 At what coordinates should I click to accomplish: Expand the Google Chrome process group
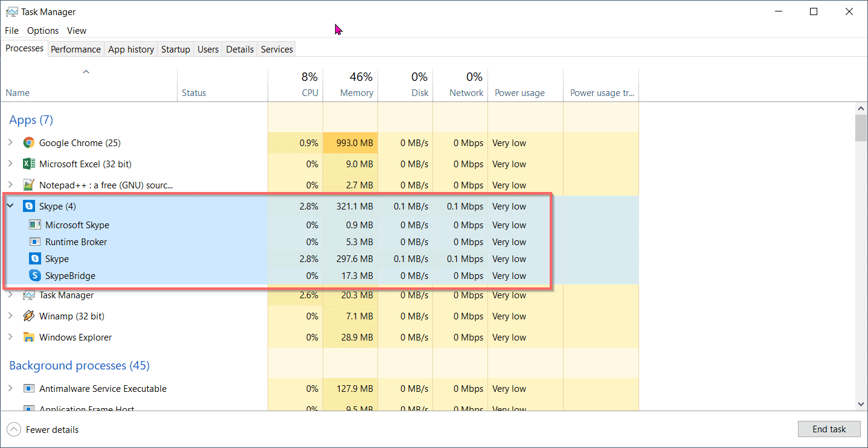[x=10, y=143]
